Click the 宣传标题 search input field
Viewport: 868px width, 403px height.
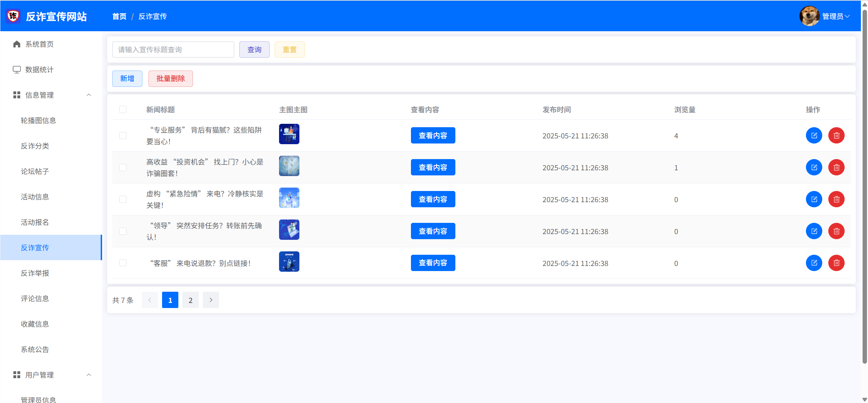pyautogui.click(x=173, y=50)
